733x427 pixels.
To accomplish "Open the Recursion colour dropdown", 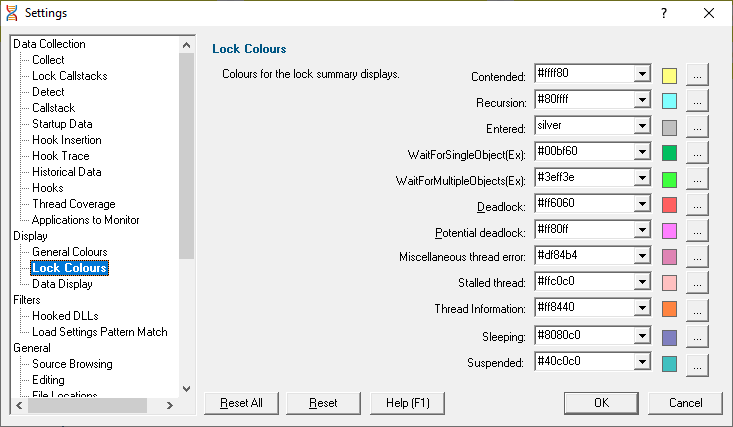I will click(x=642, y=100).
